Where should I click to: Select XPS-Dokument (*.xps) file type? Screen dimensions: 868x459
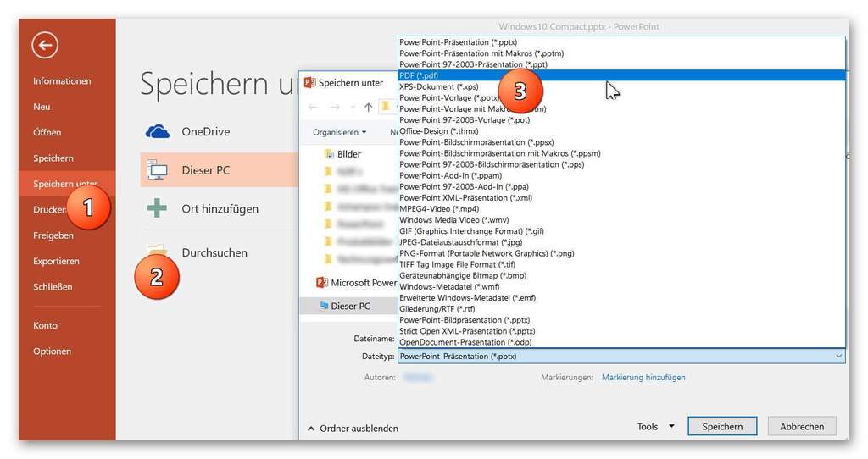coord(621,86)
